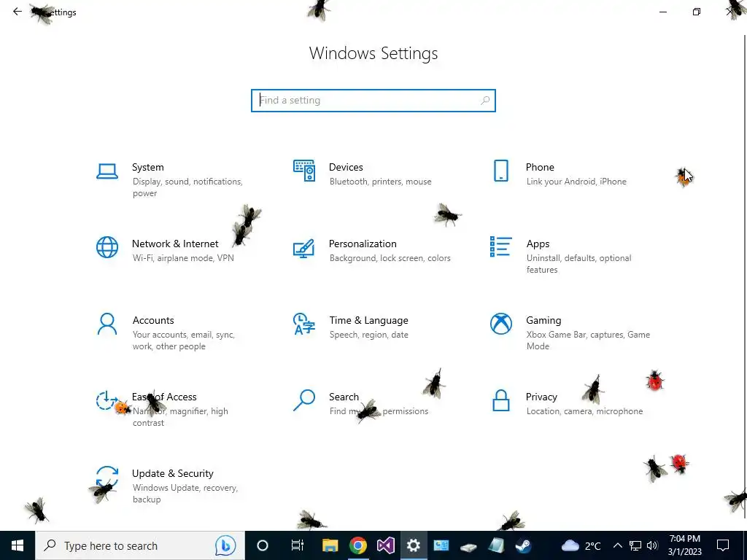
Task: Open the Ease of Access icon
Action: (107, 400)
